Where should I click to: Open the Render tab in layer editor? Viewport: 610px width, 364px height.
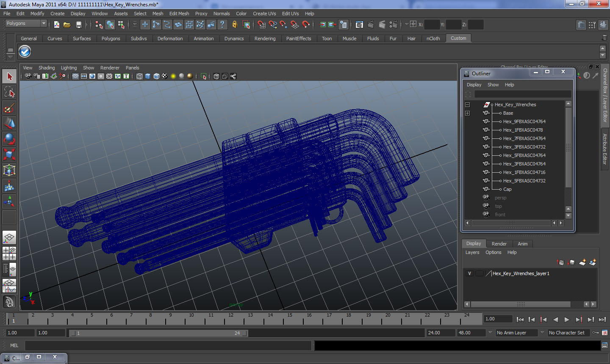499,244
